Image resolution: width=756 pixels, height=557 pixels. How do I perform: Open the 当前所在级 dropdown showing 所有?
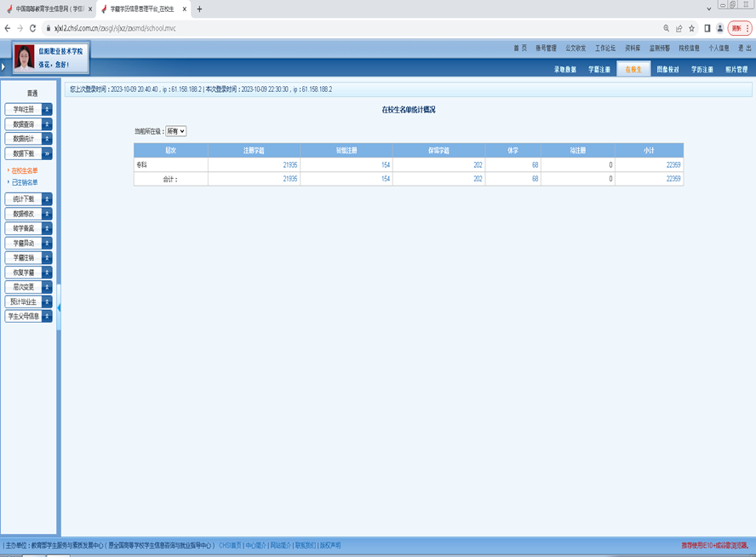pos(175,131)
